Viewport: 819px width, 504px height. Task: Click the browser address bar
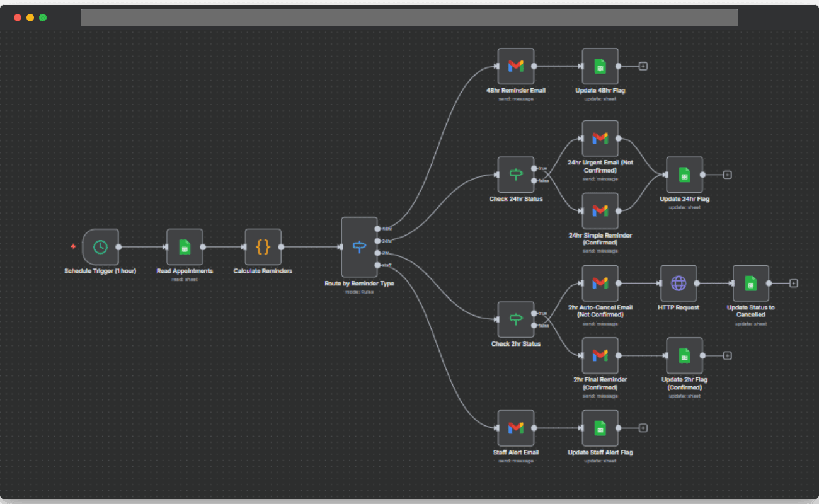coord(409,17)
